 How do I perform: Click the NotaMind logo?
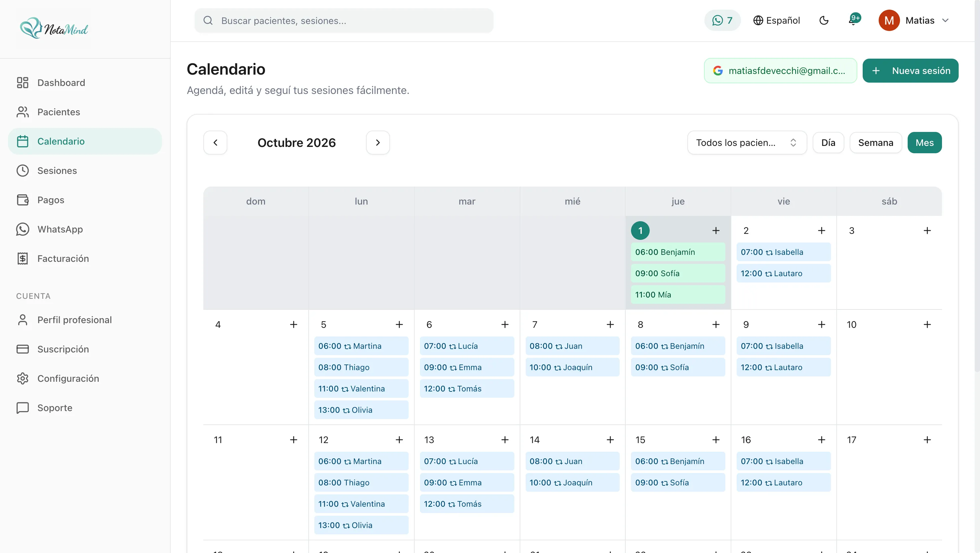point(54,28)
